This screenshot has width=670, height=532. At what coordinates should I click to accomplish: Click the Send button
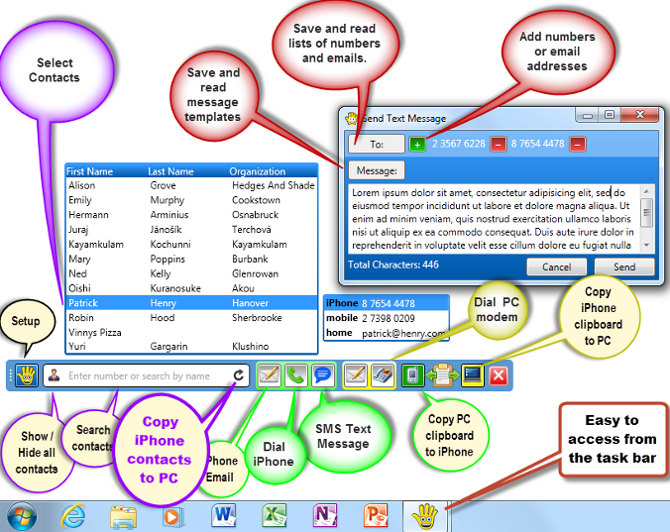pos(624,267)
